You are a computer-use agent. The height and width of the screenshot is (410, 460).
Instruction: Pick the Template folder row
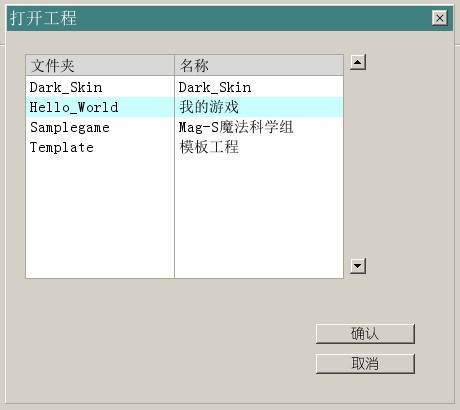point(100,147)
